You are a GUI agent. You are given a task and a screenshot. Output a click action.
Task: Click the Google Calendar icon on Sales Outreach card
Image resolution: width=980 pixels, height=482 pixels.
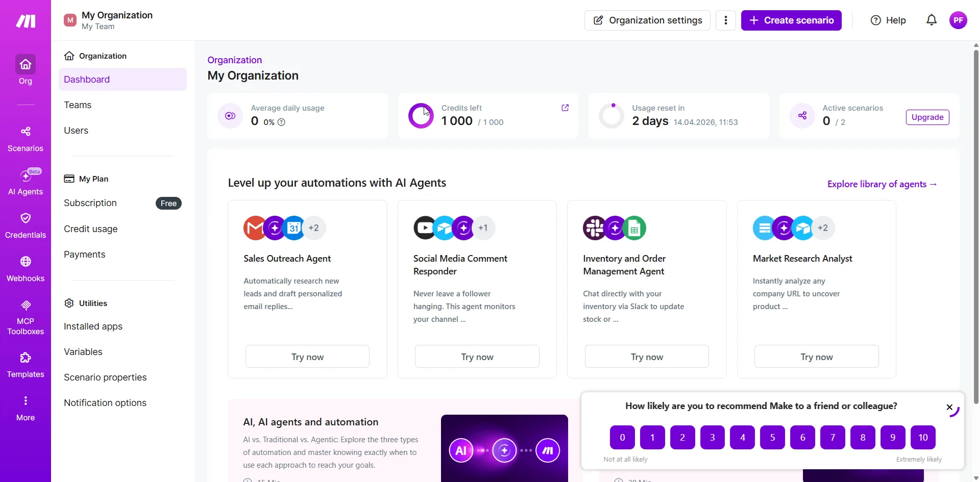click(x=294, y=228)
